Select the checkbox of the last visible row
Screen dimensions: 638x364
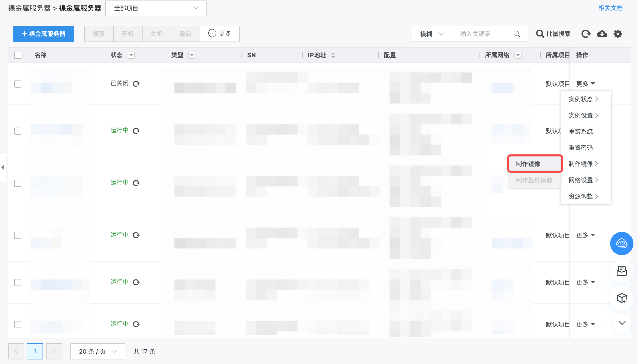pos(18,325)
